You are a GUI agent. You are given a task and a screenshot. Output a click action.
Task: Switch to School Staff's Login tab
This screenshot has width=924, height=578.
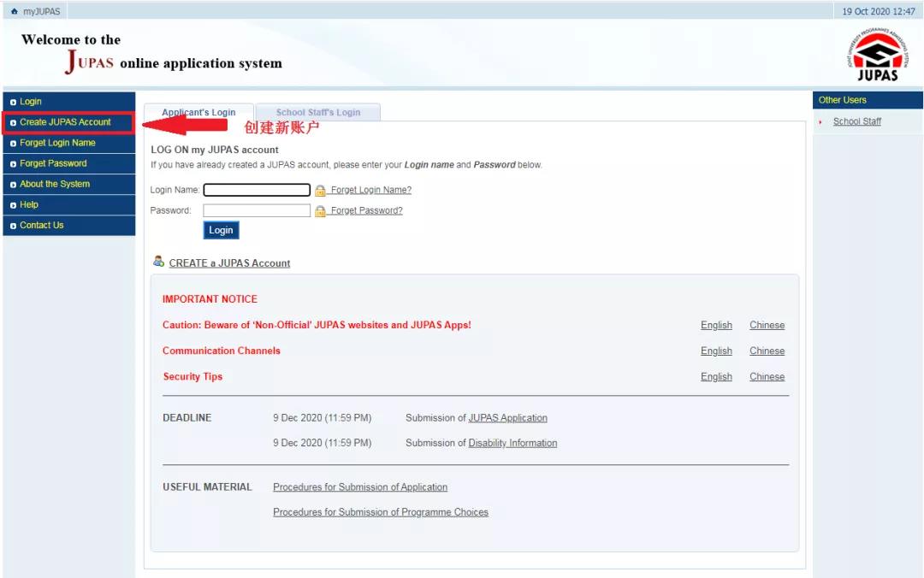point(318,112)
